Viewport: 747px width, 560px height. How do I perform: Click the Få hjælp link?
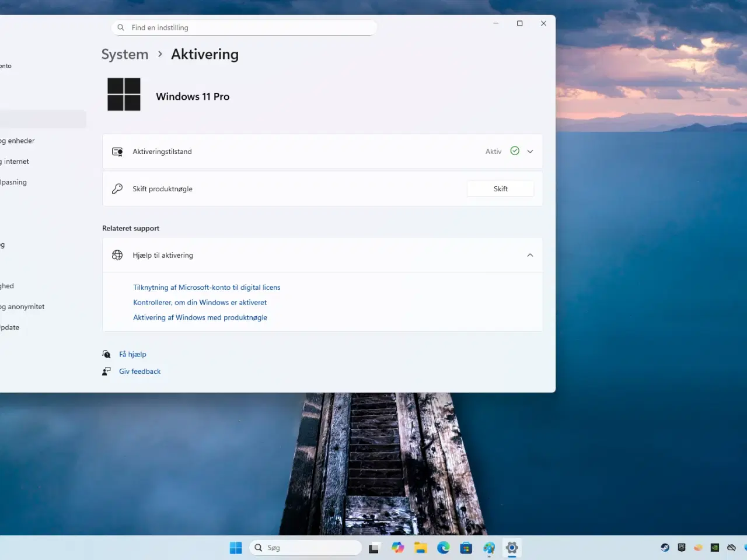coord(132,354)
